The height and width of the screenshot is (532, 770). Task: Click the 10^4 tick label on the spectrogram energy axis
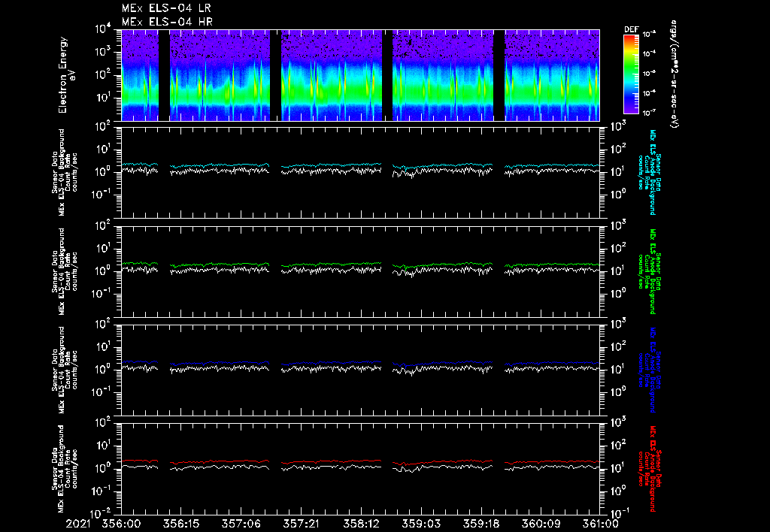coord(102,29)
